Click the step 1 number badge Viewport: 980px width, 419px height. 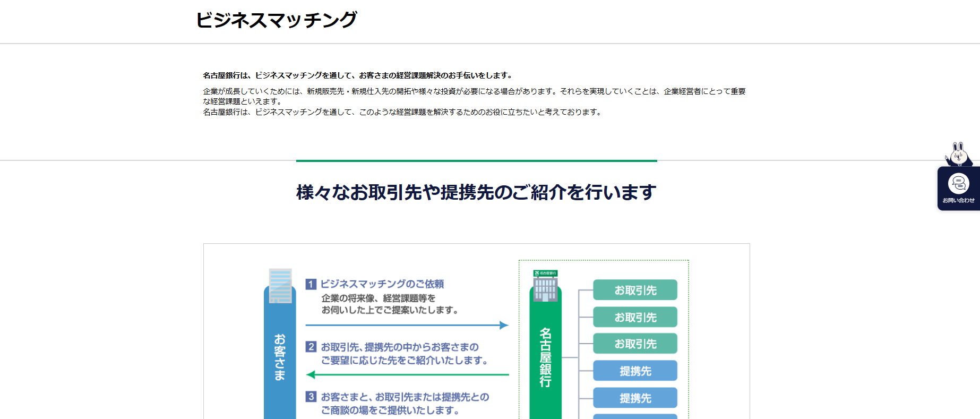pos(311,284)
